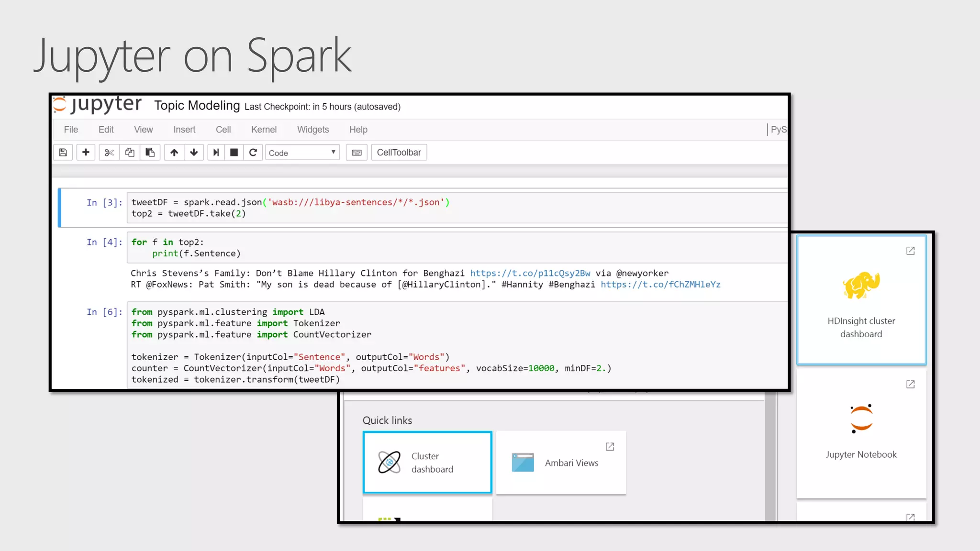The width and height of the screenshot is (980, 551).
Task: Follow the t.co/p11cQsy2Bw link in output
Action: click(530, 273)
